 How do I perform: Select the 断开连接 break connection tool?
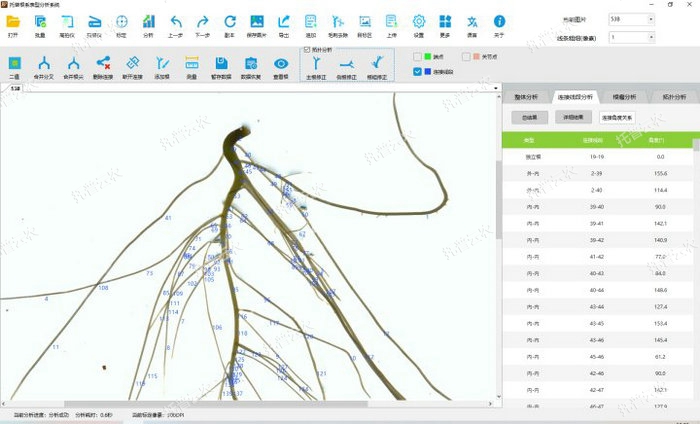[x=132, y=66]
